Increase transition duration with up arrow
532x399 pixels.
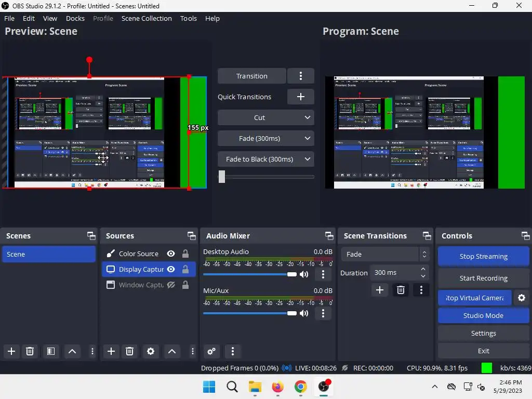tap(423, 269)
